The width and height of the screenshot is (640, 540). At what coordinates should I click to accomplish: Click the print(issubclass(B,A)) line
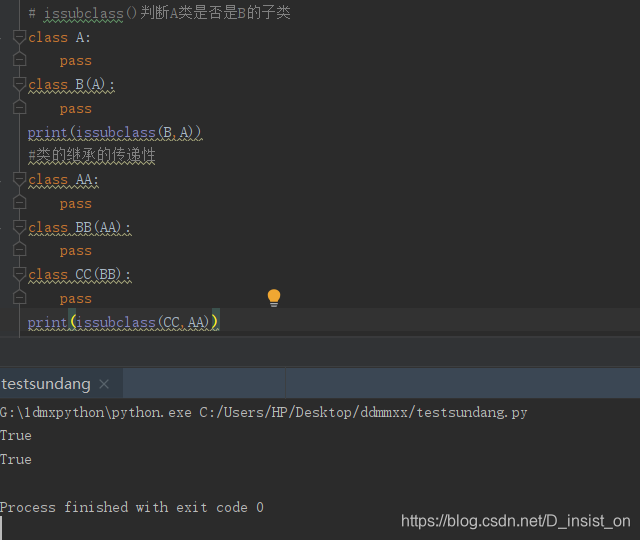115,133
